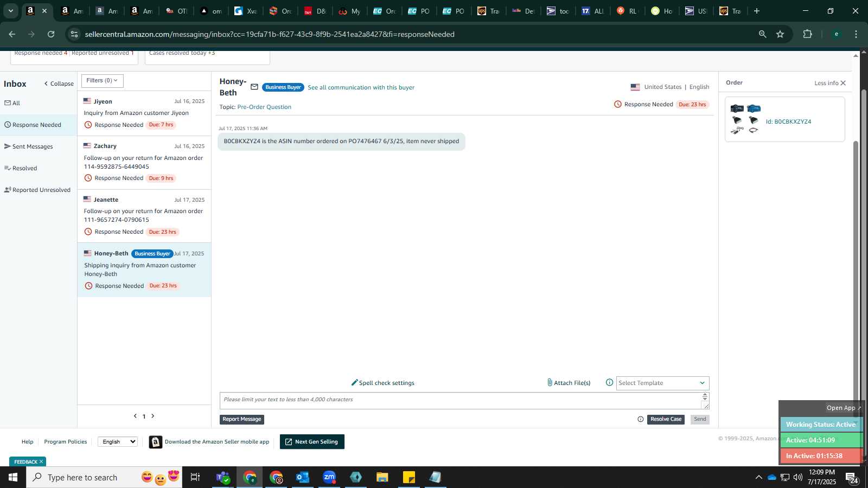Click the Resolve Case button

(666, 419)
